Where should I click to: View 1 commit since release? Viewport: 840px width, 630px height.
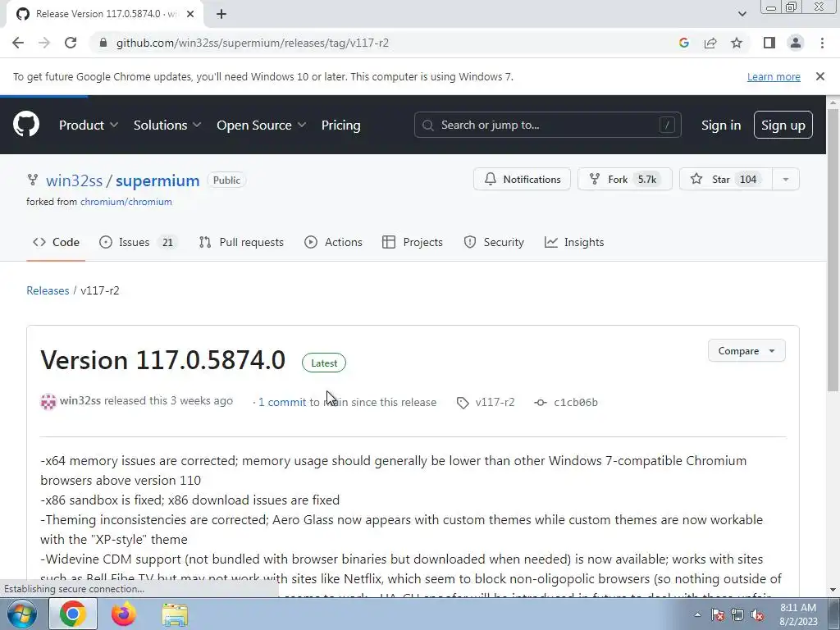282,402
